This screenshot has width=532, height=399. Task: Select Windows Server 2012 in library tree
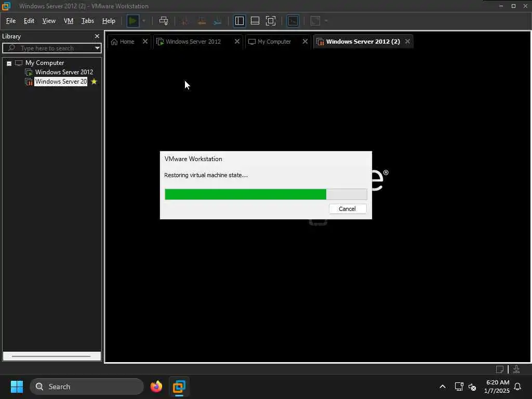64,72
